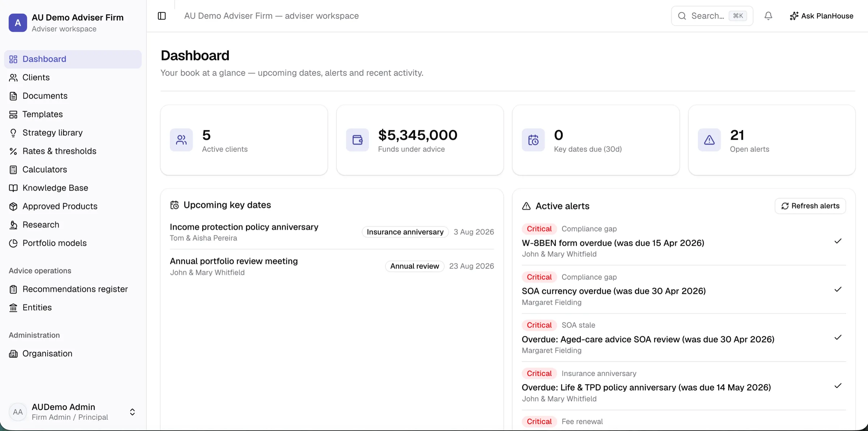The height and width of the screenshot is (431, 868).
Task: Click the Refresh alerts button
Action: click(x=810, y=206)
